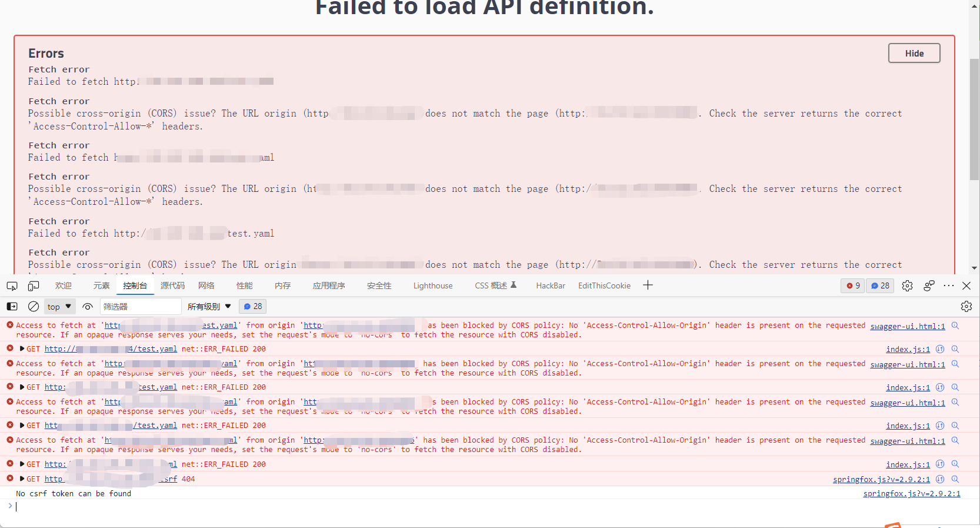
Task: Open the 安全性 tab
Action: 379,285
